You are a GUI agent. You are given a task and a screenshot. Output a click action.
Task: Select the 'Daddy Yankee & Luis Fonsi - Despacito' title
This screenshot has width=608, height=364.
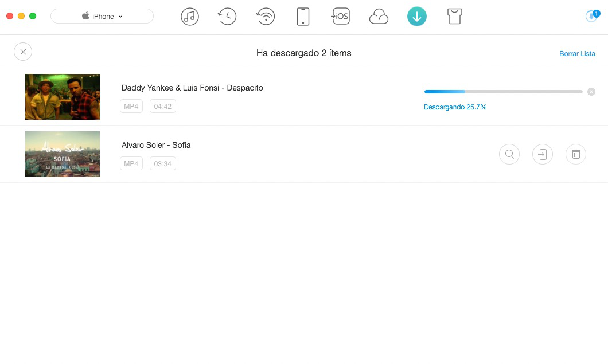click(x=192, y=88)
